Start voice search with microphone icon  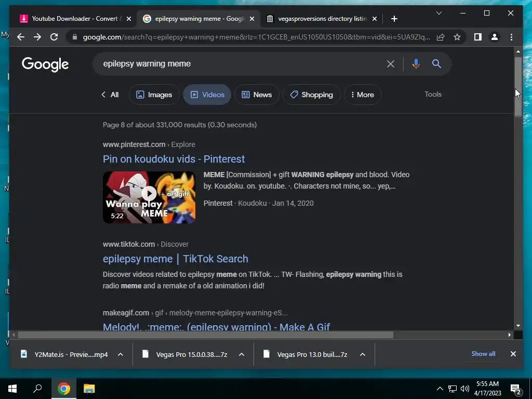(x=416, y=64)
